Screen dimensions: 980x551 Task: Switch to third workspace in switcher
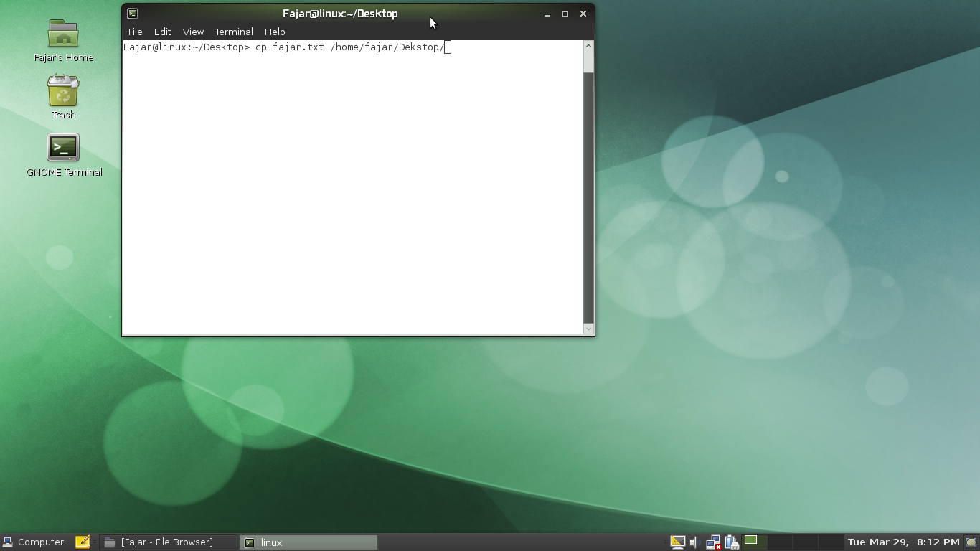coord(805,542)
